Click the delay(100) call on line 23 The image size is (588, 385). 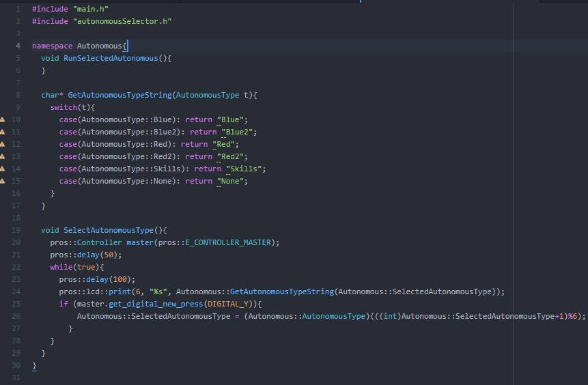pyautogui.click(x=109, y=280)
